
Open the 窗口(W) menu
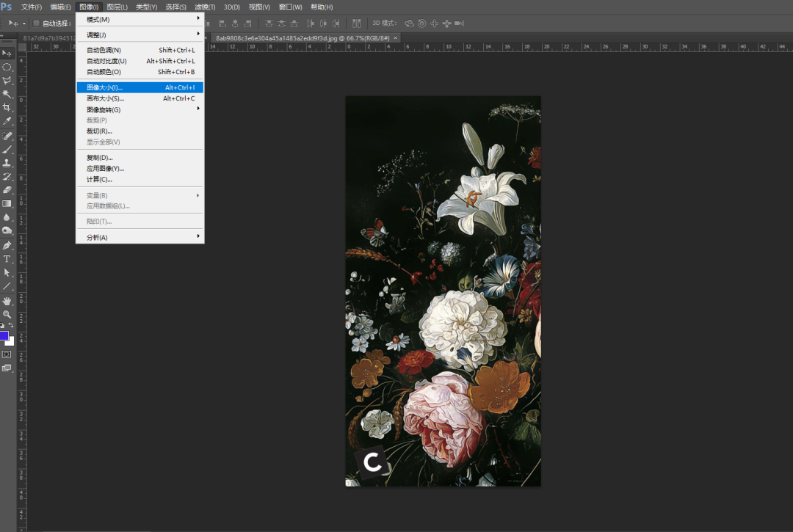coord(290,7)
